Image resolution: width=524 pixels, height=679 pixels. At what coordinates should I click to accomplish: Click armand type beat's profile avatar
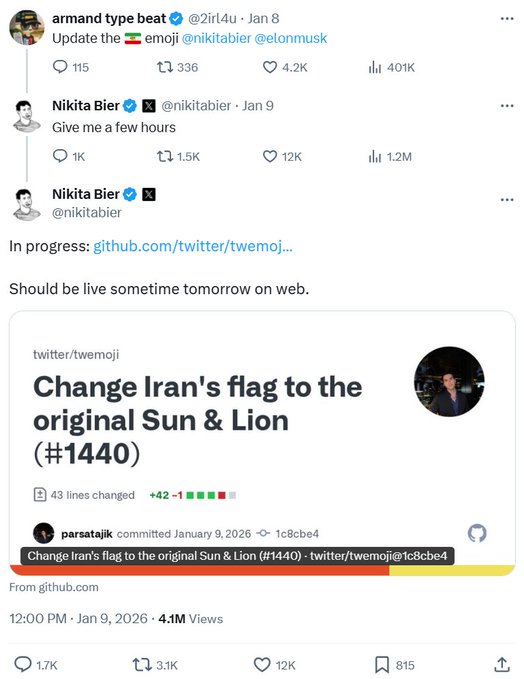[x=27, y=28]
